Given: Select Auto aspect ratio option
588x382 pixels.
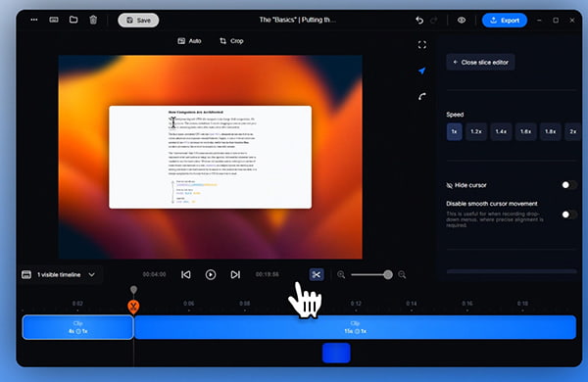Looking at the screenshot, I should 189,41.
